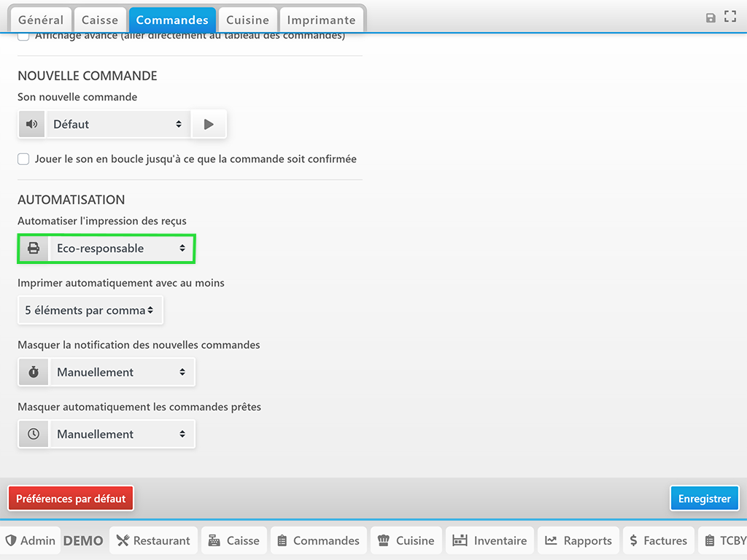Go to Inventaire in bottom navigation

pos(489,540)
